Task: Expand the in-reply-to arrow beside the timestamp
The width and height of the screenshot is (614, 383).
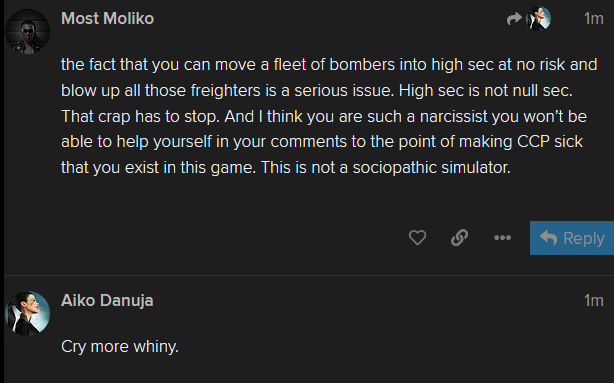Action: click(x=514, y=18)
